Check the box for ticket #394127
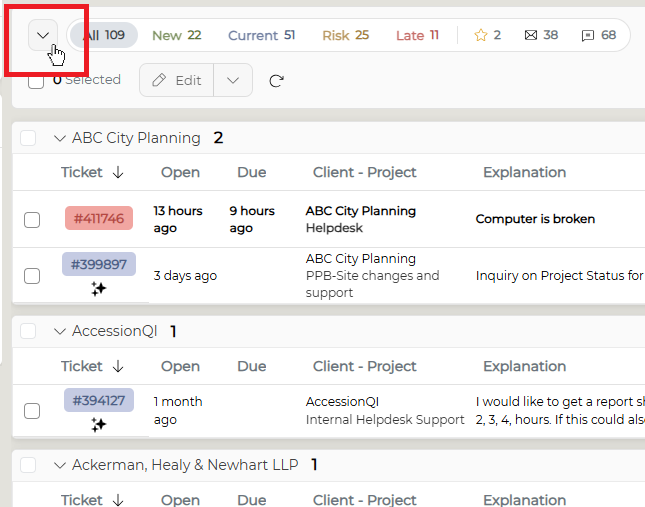This screenshot has width=645, height=507. point(32,411)
